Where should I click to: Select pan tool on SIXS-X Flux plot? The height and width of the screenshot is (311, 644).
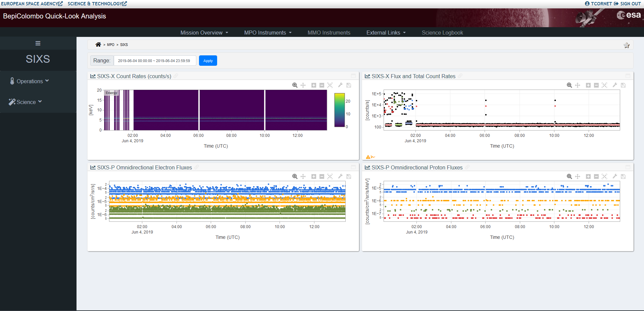pyautogui.click(x=578, y=85)
